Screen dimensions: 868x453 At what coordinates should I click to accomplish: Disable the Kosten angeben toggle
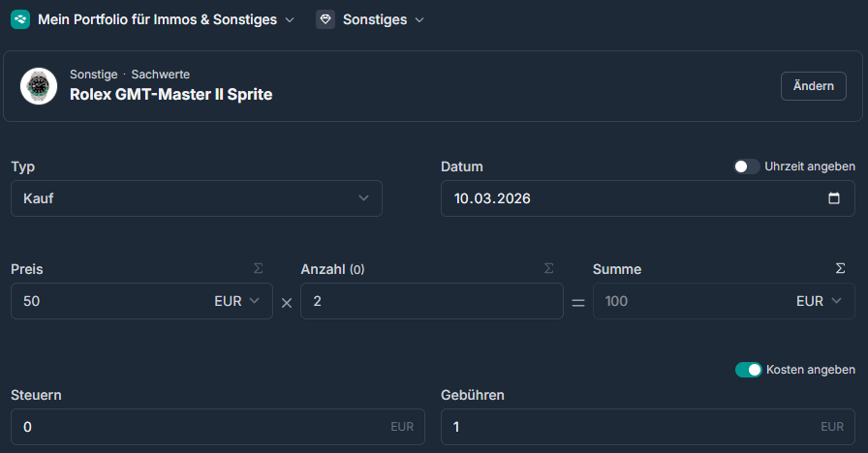pos(748,370)
